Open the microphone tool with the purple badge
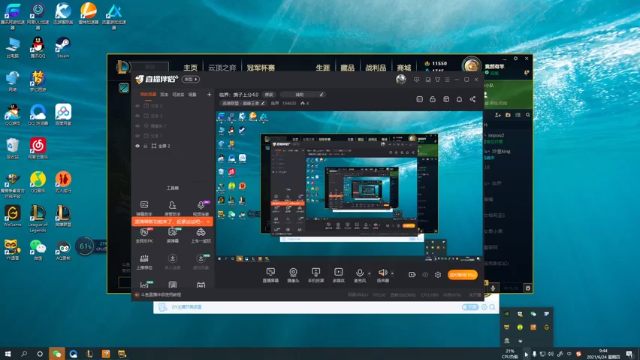Image resolution: width=640 pixels, height=360 pixels. (x=201, y=208)
